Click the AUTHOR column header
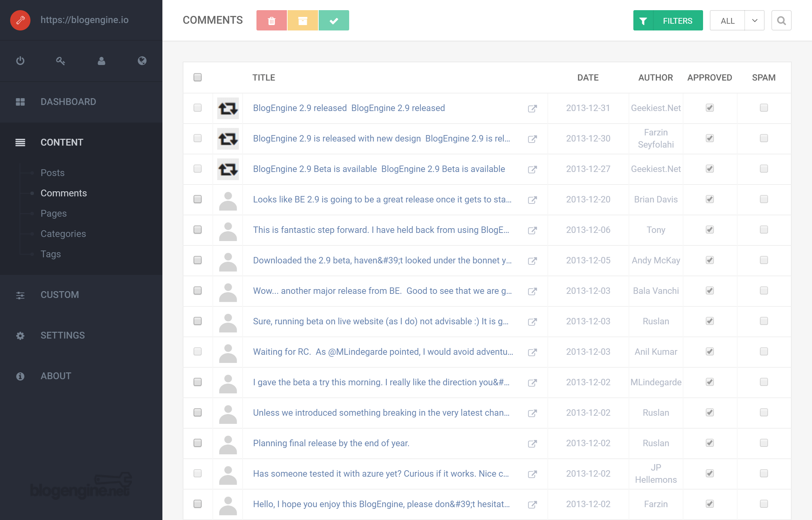Viewport: 812px width, 520px height. (656, 78)
